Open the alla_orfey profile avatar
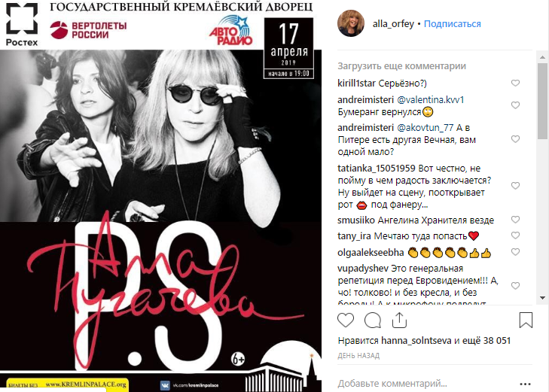The height and width of the screenshot is (392, 549). [351, 23]
